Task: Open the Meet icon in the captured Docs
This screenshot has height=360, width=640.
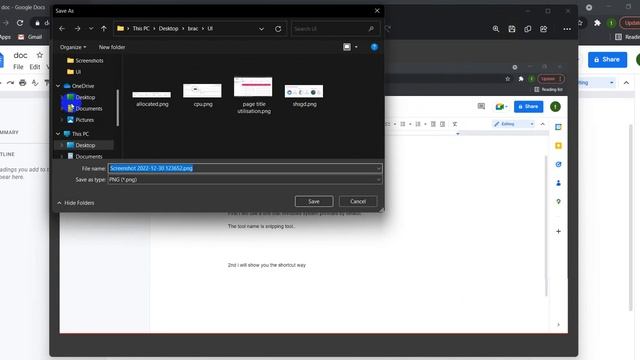Action: tap(501, 107)
